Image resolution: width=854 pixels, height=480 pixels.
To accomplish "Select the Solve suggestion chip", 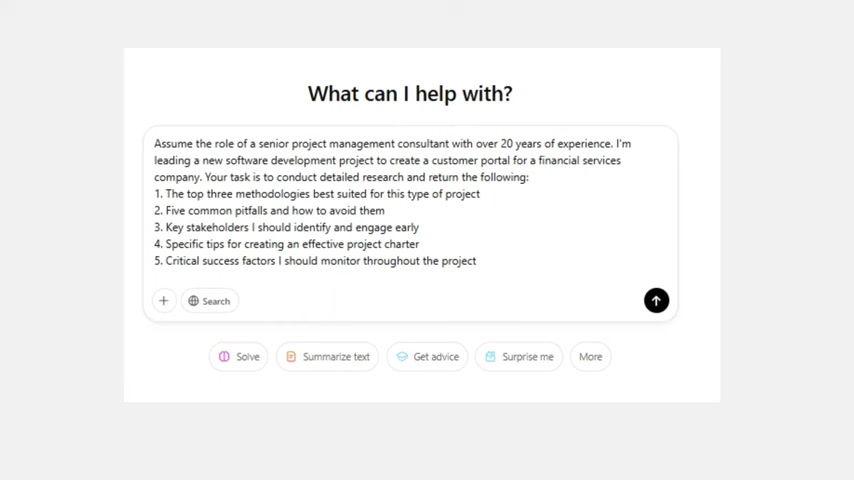I will (239, 357).
